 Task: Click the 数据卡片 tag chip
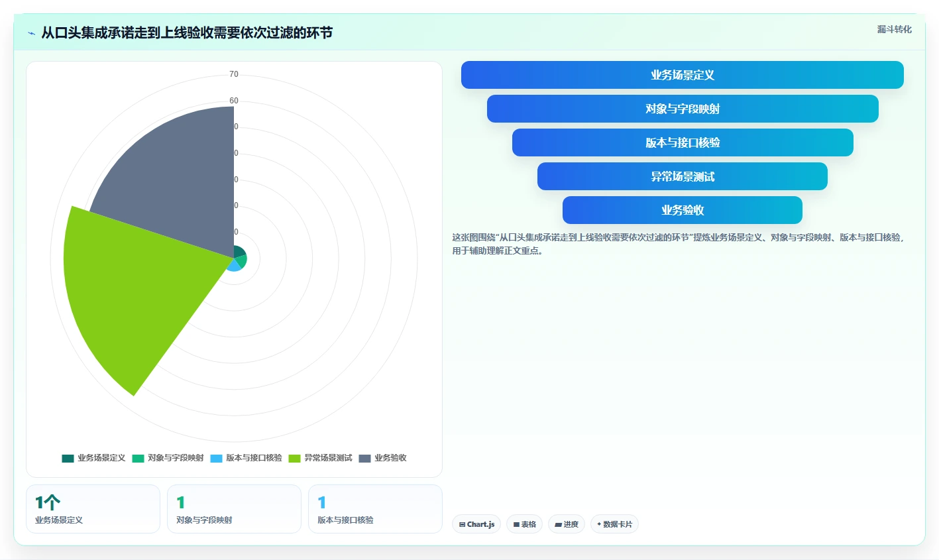point(614,524)
